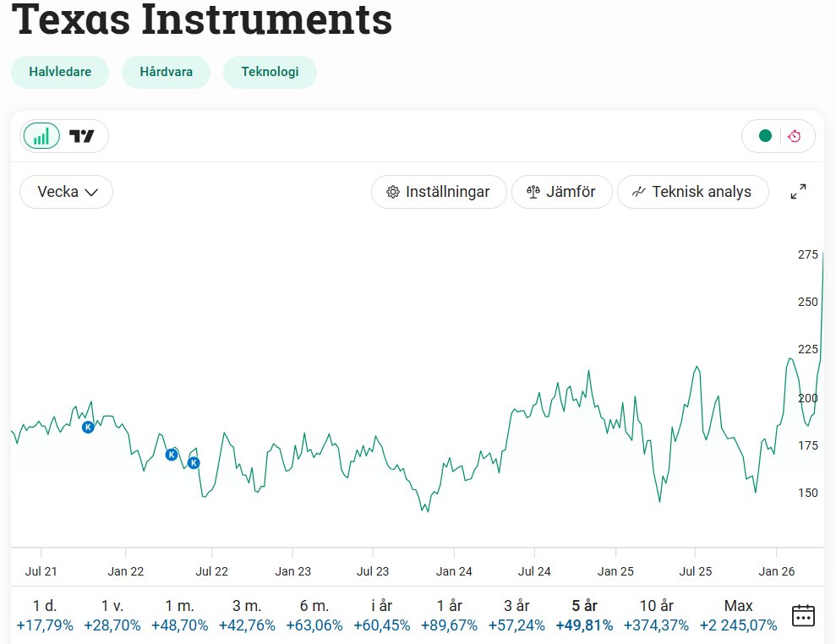Select the 1 v. time range
The image size is (836, 644).
(112, 615)
